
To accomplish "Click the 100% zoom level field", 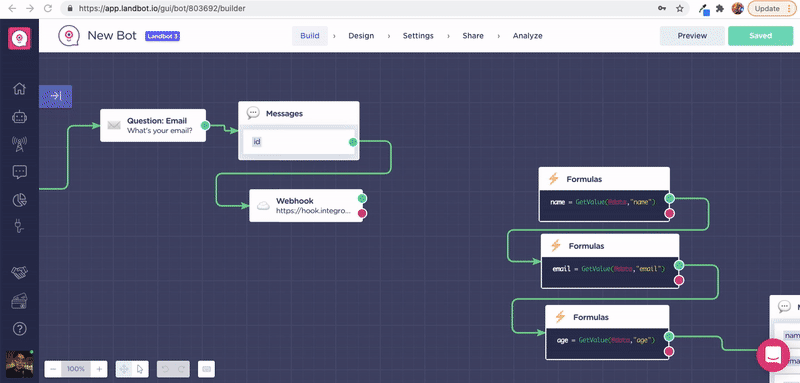I will pos(76,369).
